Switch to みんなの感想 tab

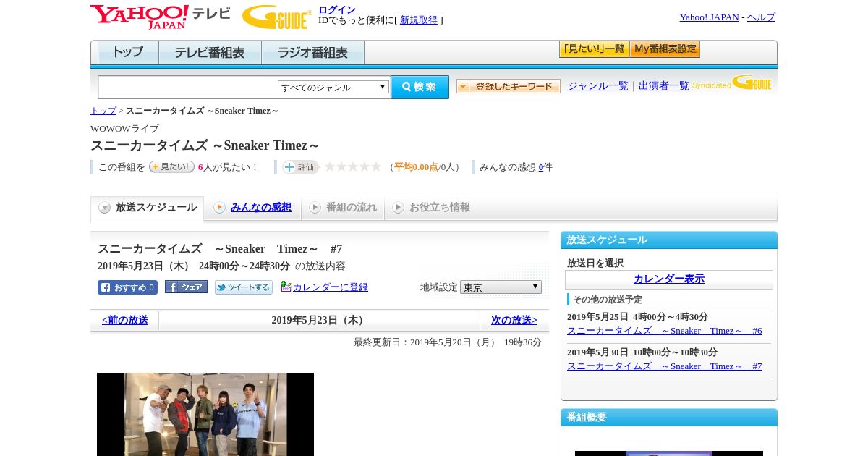tap(252, 208)
